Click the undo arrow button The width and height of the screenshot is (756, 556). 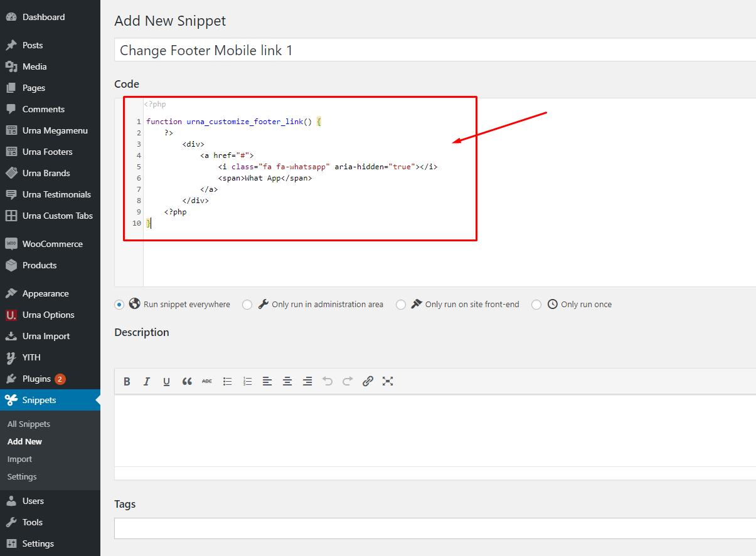(327, 381)
